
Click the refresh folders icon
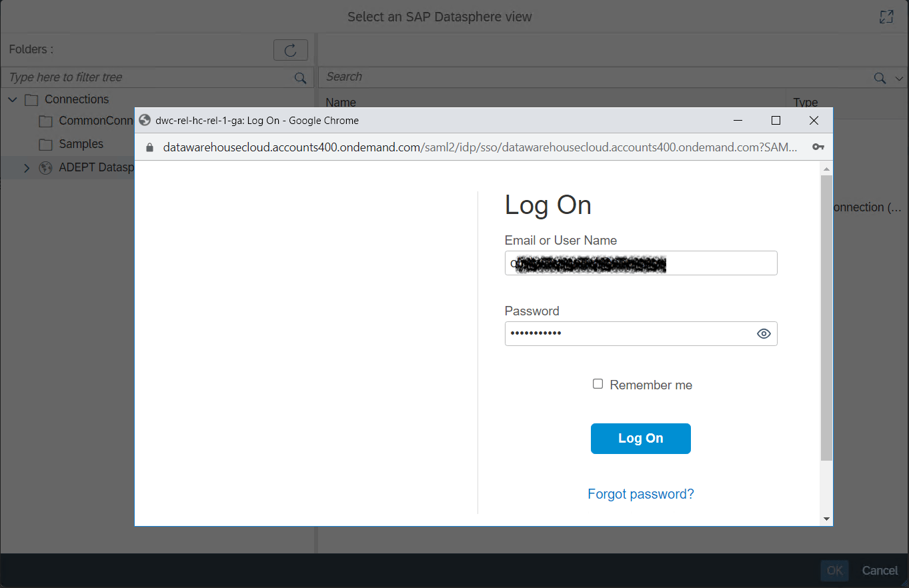point(290,49)
